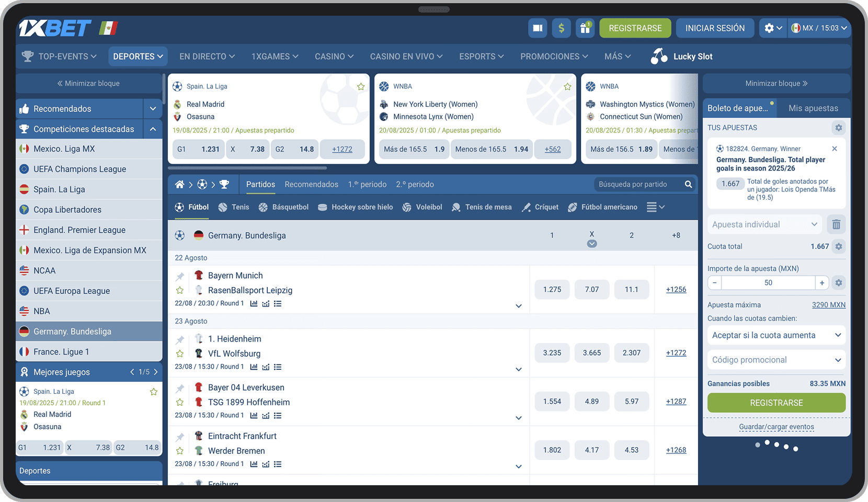The image size is (868, 502).
Task: Open +1268 markets for Eintracht Frankfurt
Action: pos(676,450)
